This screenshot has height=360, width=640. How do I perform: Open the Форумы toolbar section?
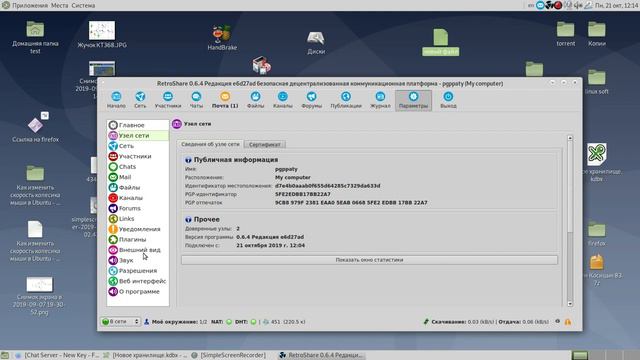tap(311, 100)
